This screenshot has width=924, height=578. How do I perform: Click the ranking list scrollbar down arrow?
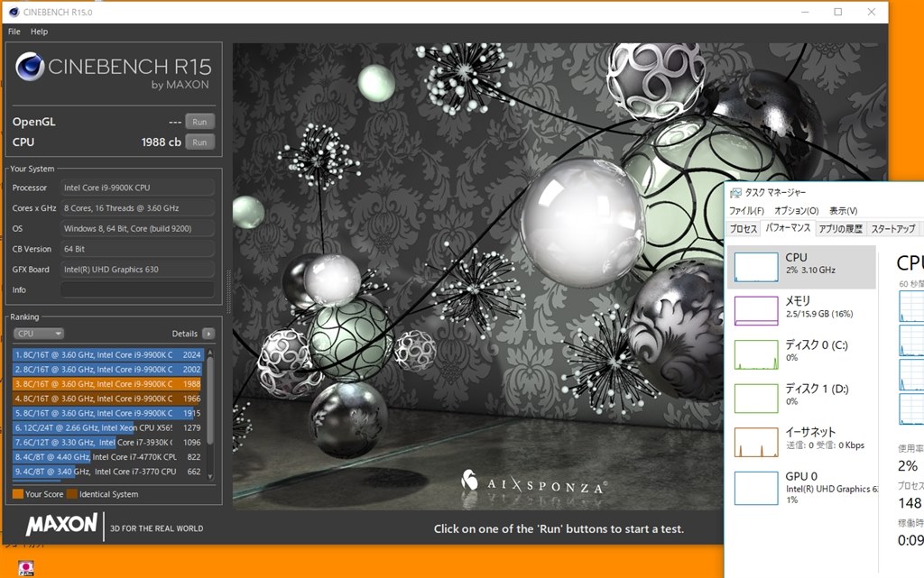(209, 477)
